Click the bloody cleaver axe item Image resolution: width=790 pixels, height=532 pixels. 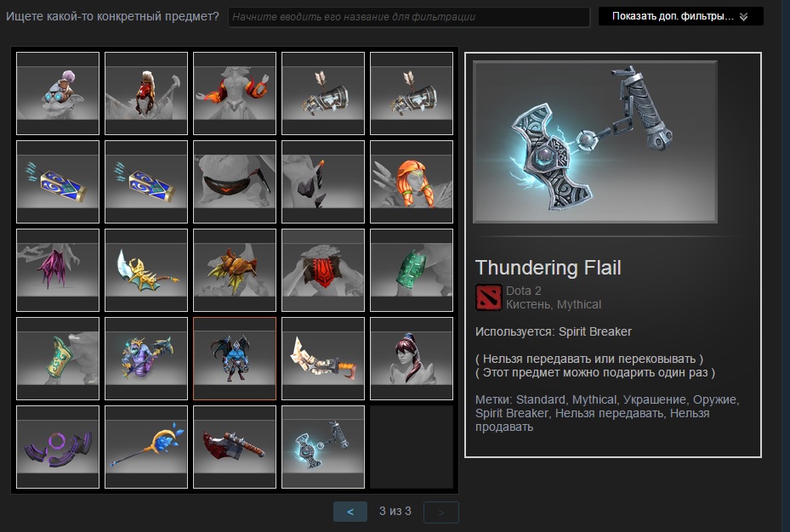click(x=235, y=447)
